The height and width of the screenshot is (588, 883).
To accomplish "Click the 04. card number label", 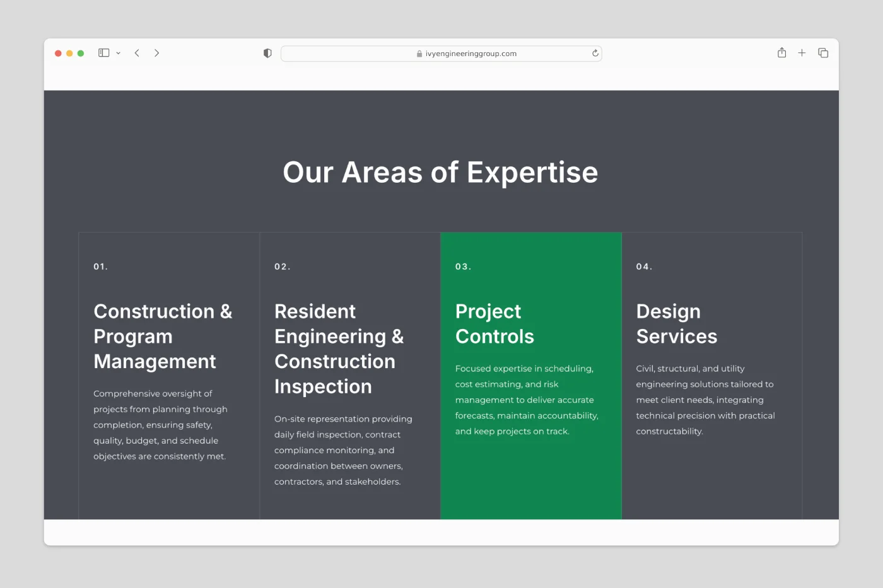I will click(x=644, y=267).
